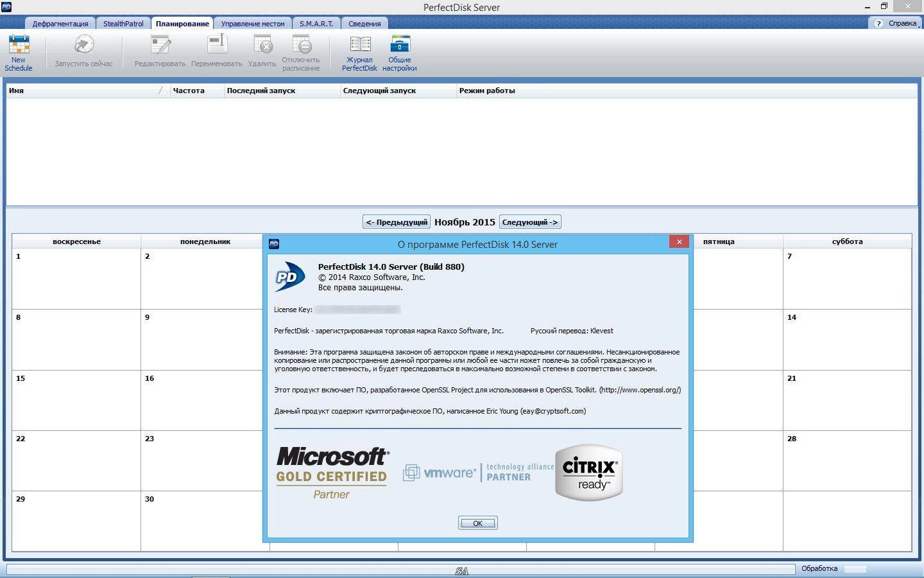This screenshot has width=924, height=578.
Task: Go to the Управление местом tab
Action: [x=253, y=24]
